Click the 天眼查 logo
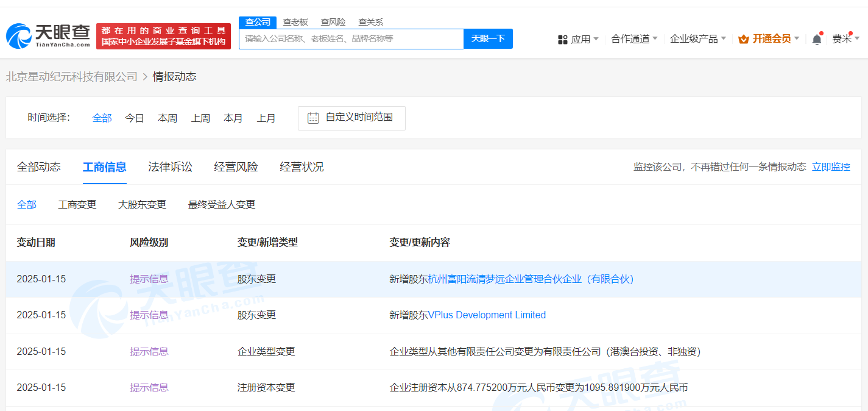868x411 pixels. pyautogui.click(x=48, y=37)
